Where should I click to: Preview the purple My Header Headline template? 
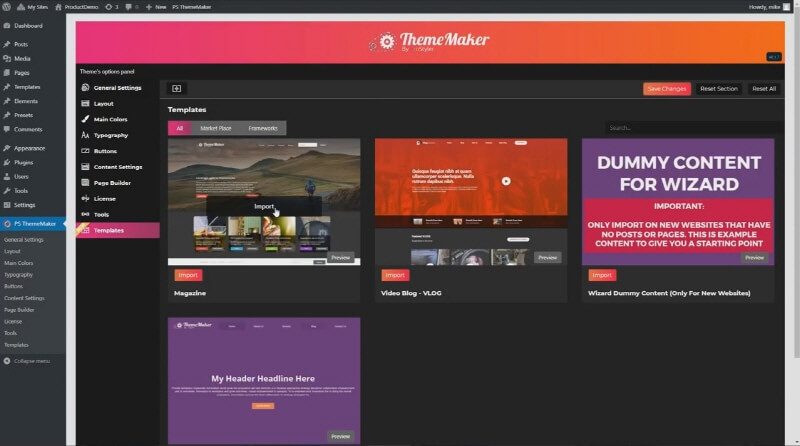[x=340, y=436]
